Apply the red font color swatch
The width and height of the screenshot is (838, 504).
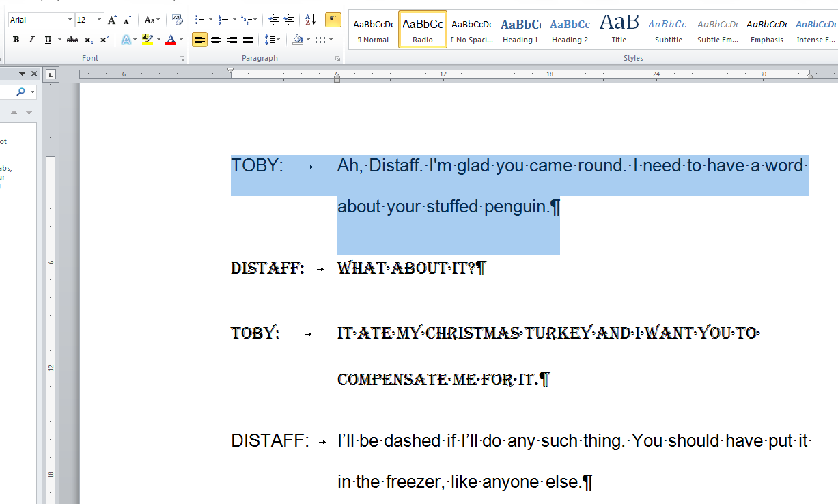coord(169,39)
